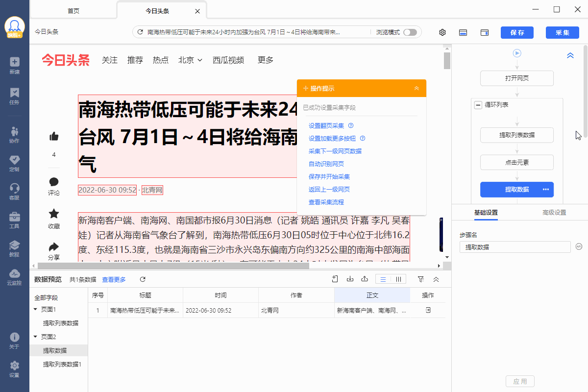Switch to the 首页 home tab

[x=73, y=11]
